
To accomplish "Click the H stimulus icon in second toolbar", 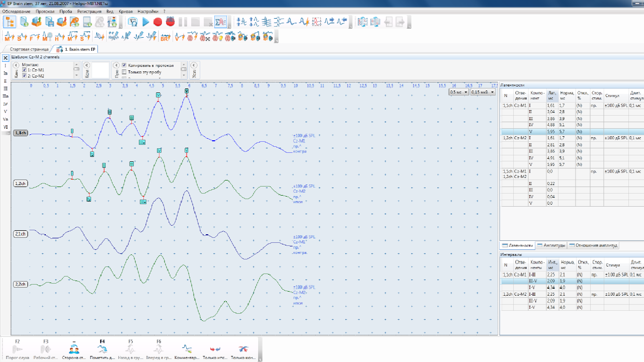I will pos(59,36).
